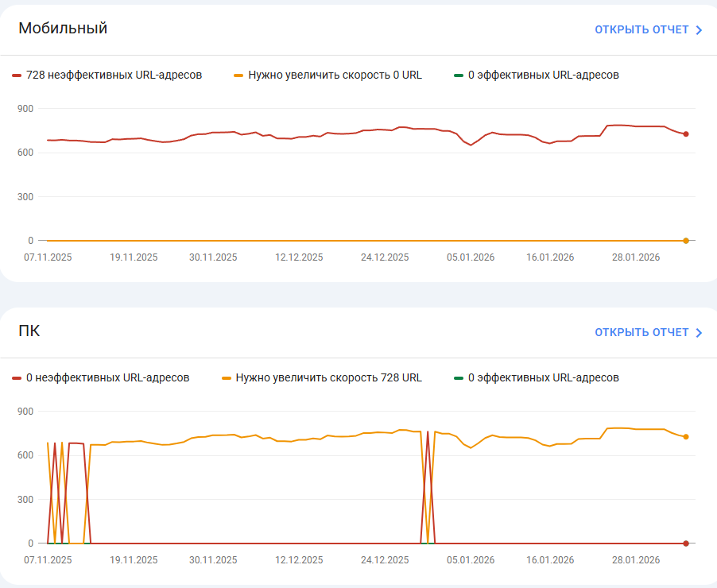Screen dimensions: 717x588
Task: Click orange legend marker in Mobile chart
Action: click(238, 75)
